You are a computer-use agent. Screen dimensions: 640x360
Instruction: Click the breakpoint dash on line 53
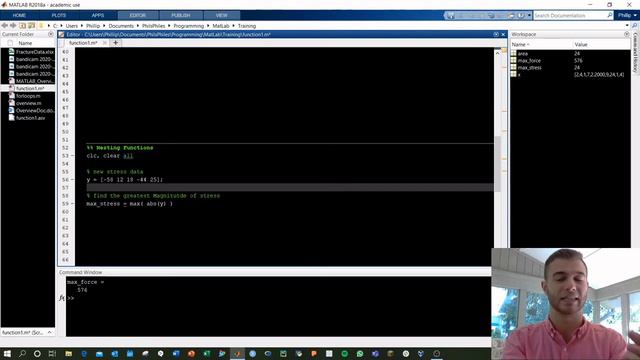[x=73, y=156]
